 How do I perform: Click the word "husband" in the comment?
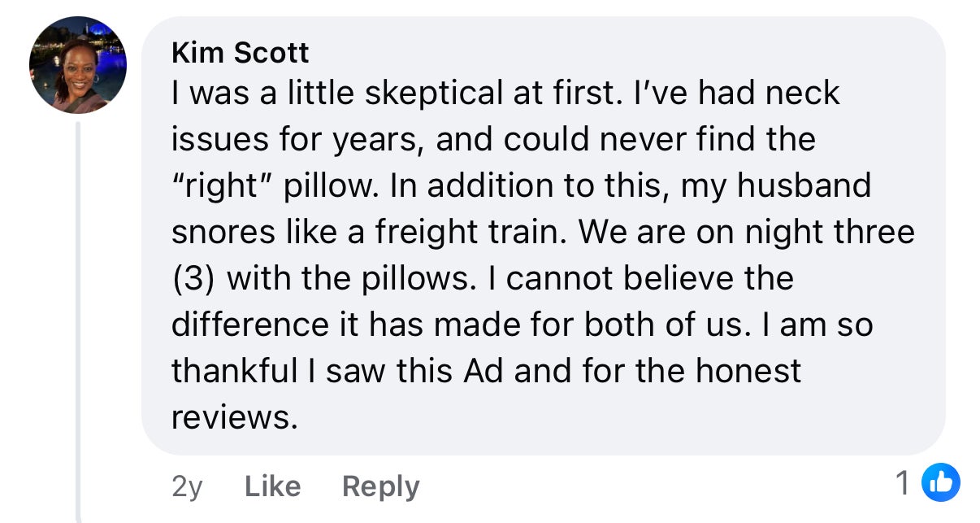(804, 186)
